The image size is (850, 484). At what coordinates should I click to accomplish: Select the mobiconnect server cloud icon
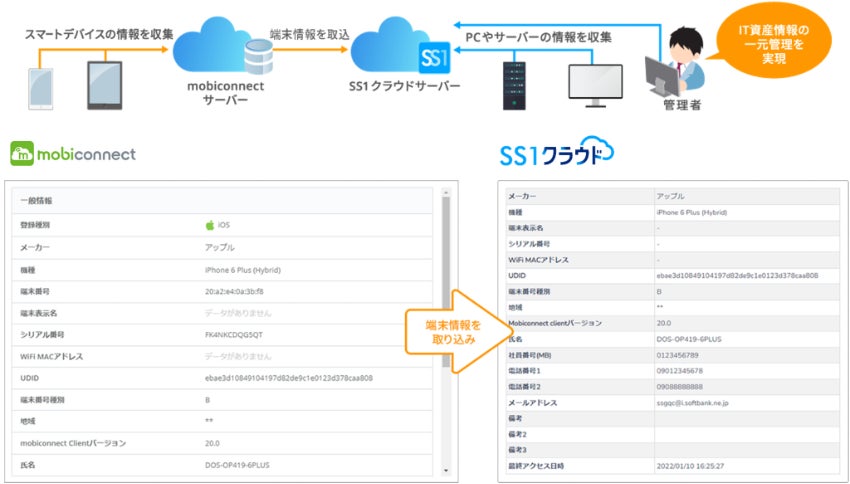[222, 46]
